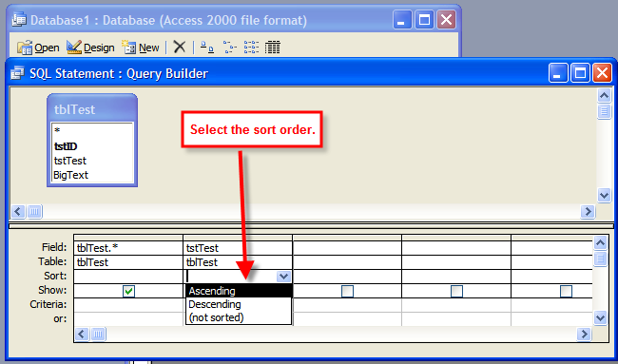Click the tblTest.* Field cell
618x364 pixels.
(128, 248)
